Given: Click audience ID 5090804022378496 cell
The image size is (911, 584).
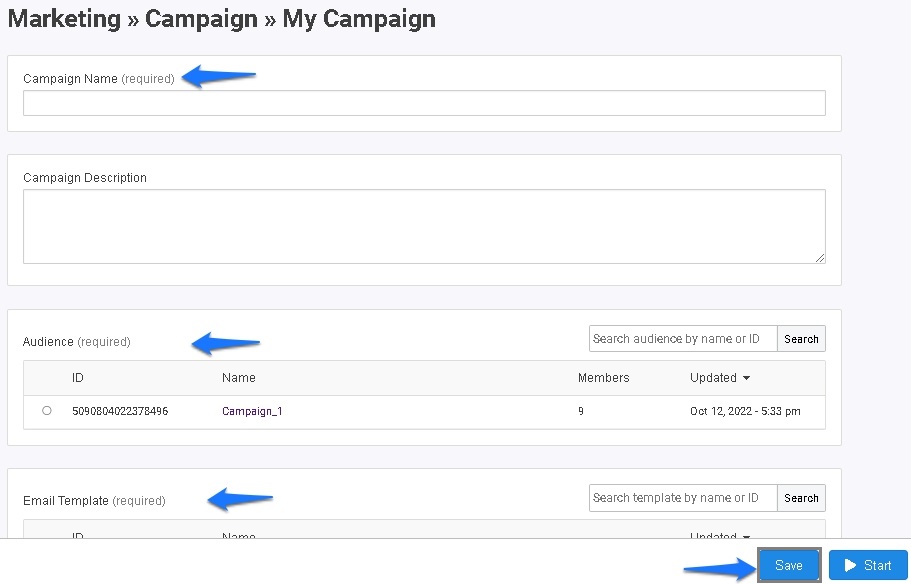Looking at the screenshot, I should (x=120, y=411).
